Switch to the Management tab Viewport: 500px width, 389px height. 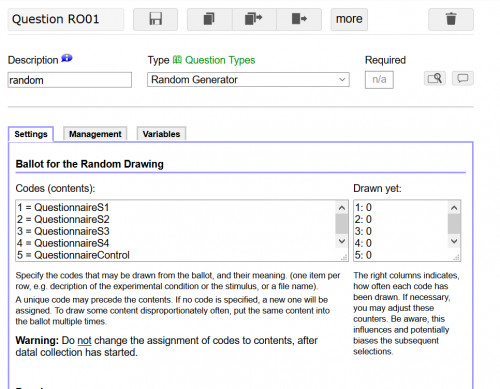point(95,134)
